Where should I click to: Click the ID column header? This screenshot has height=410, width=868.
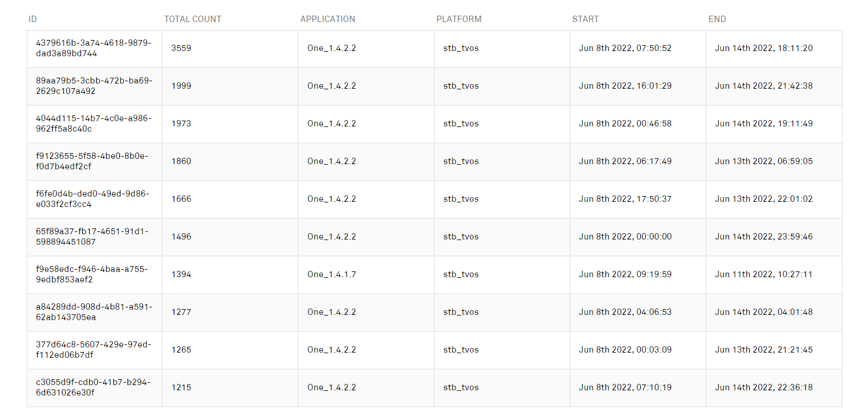tap(32, 19)
